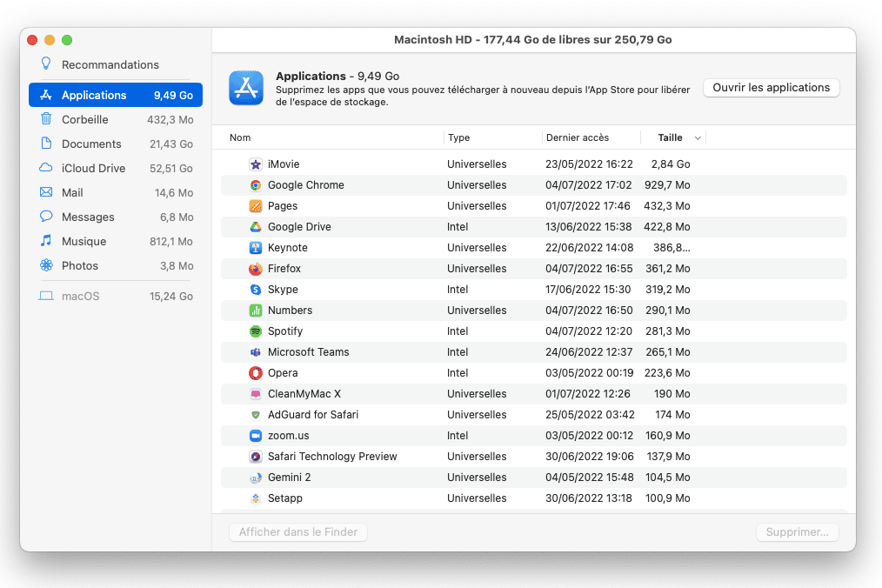Click Google Drive's 'Intel' type cell
882x588 pixels.
(458, 227)
